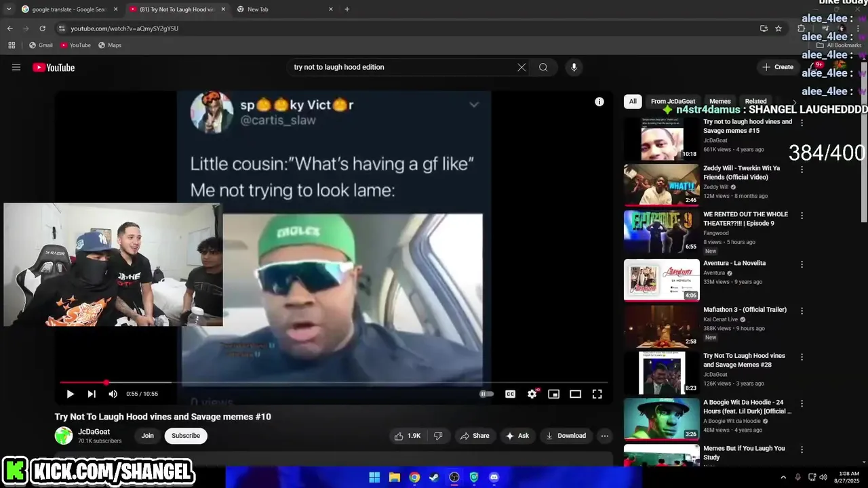868x488 pixels.
Task: Open the video info card icon
Action: pos(599,102)
